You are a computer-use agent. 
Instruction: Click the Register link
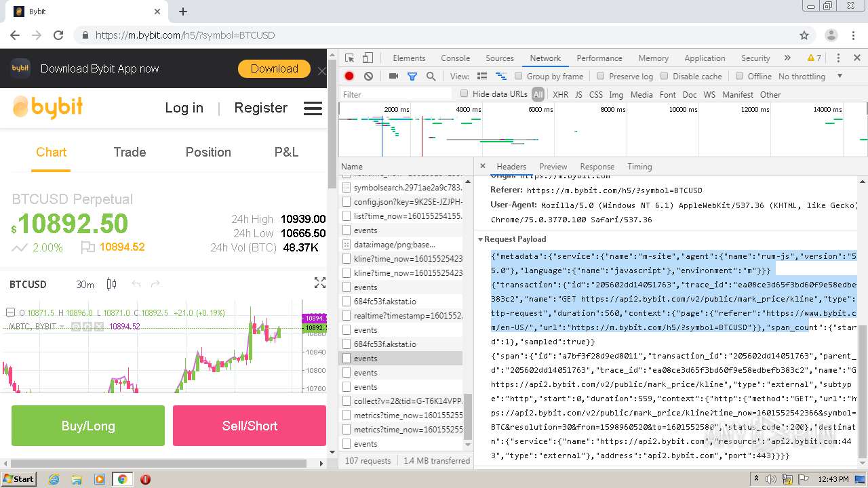point(260,108)
